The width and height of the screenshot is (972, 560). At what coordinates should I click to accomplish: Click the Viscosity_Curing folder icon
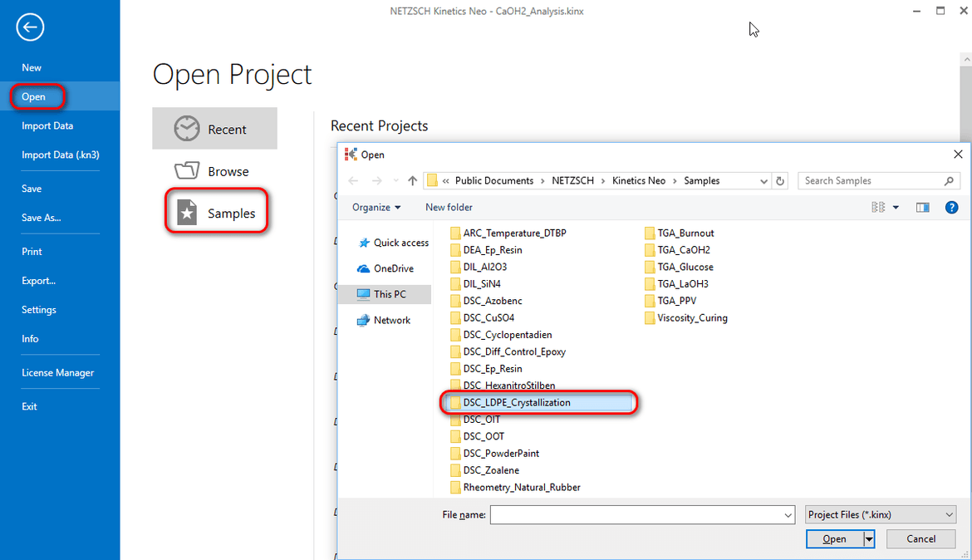point(650,318)
